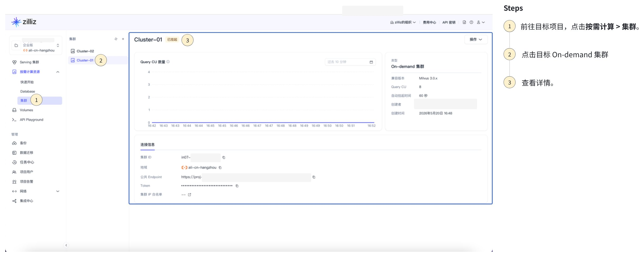Click the On-demand 集群 type heading
644x257 pixels.
[x=407, y=66]
